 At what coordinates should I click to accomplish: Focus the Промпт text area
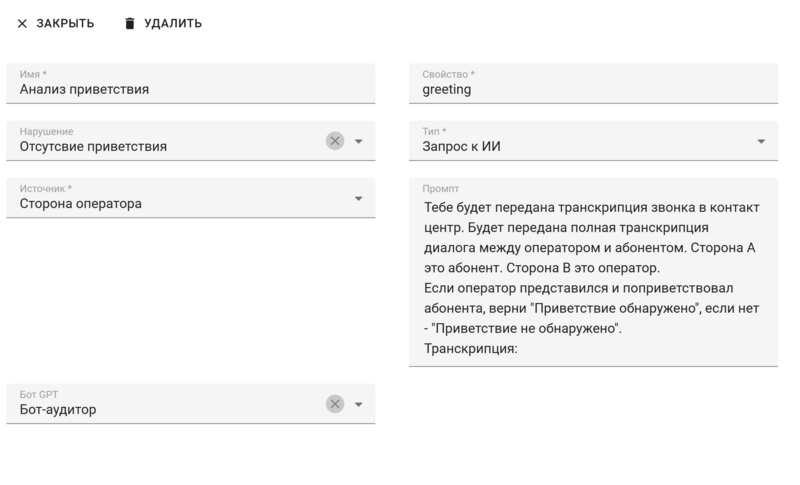pos(592,278)
